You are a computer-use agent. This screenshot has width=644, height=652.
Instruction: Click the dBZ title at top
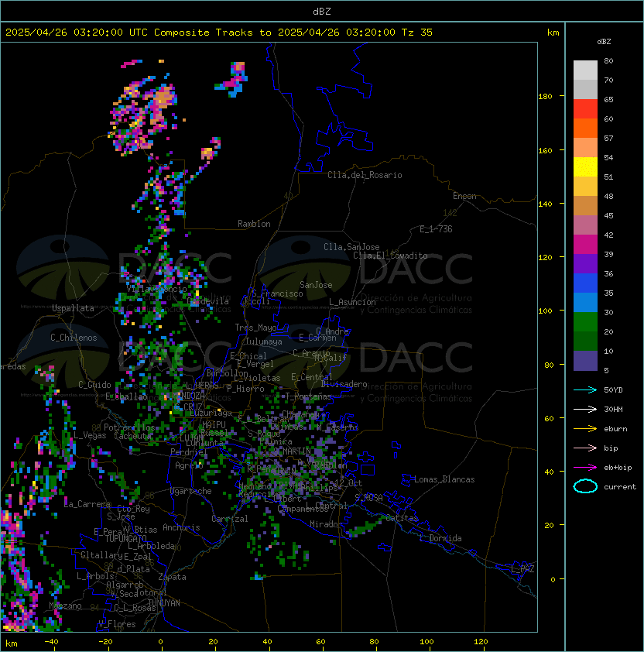(322, 12)
